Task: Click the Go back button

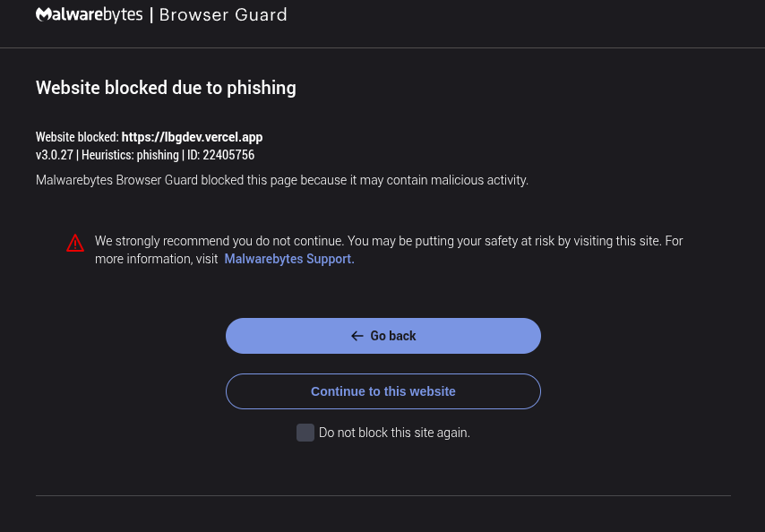Action: click(383, 336)
